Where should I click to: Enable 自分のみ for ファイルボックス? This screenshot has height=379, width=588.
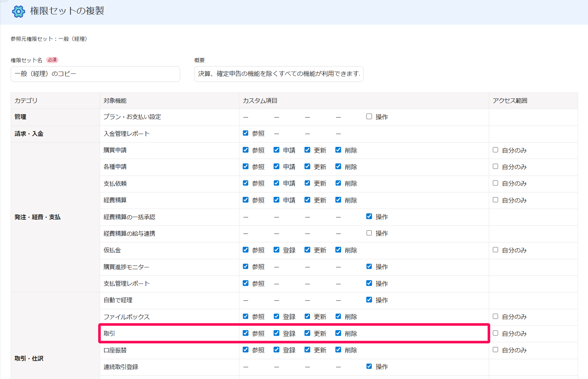point(496,316)
